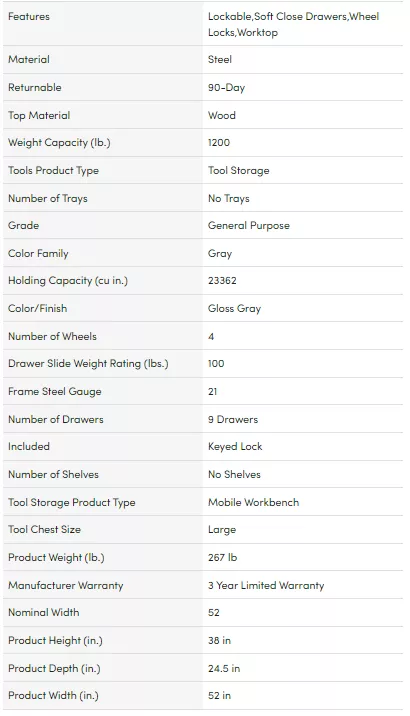
Task: Click the Tool Chest Size value Large
Action: coord(222,530)
